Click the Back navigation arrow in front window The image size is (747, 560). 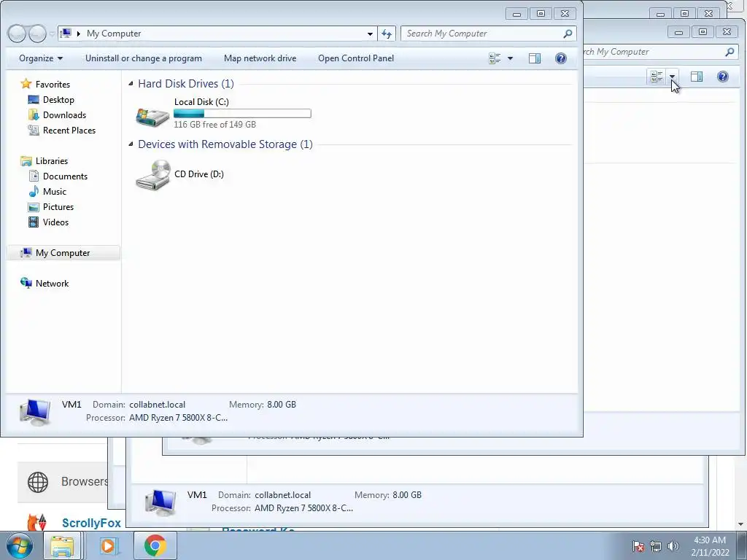click(17, 34)
